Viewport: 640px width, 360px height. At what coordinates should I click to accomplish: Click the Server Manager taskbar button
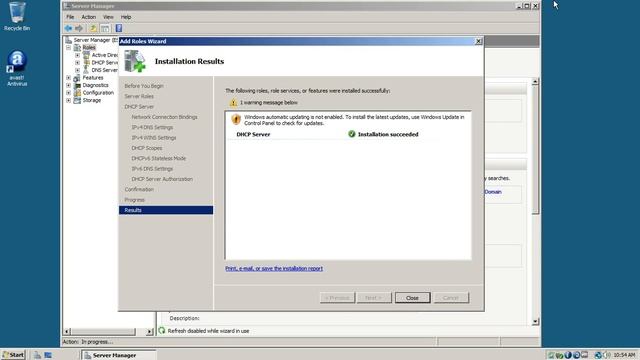point(118,355)
